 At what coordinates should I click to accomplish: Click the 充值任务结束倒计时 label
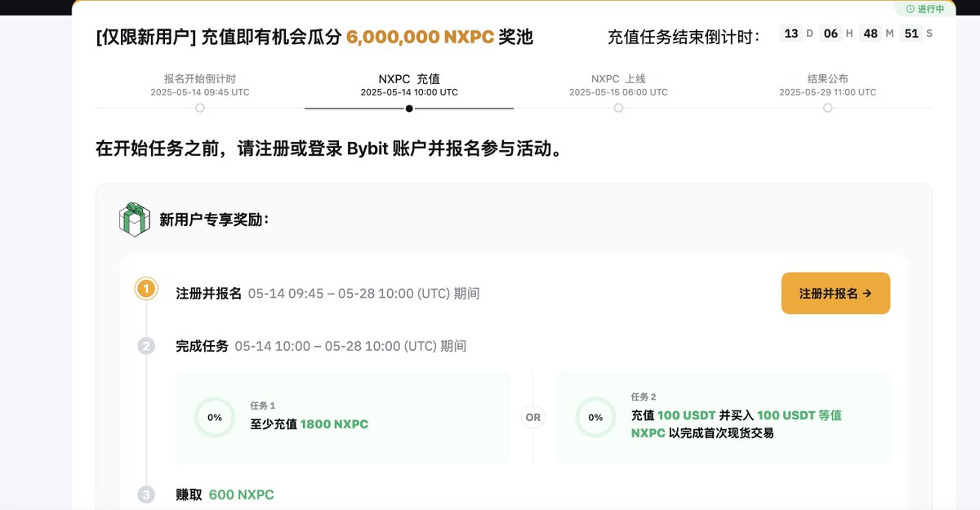[x=684, y=37]
